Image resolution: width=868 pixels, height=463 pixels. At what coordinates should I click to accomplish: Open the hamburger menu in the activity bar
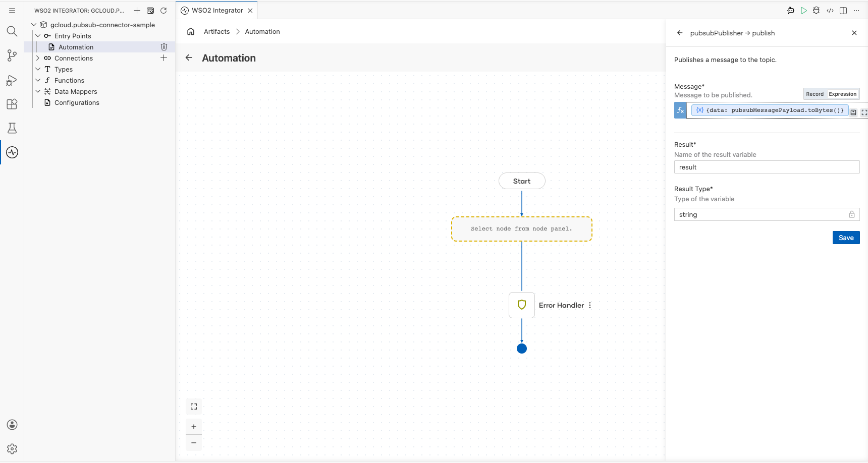click(x=12, y=10)
